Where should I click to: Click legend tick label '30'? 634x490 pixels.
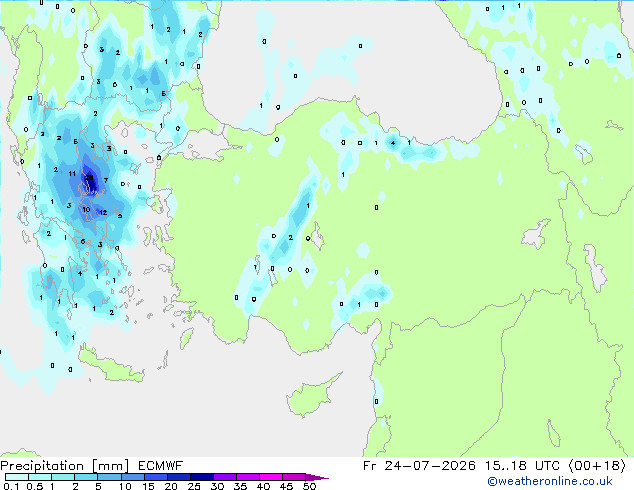coord(217,486)
